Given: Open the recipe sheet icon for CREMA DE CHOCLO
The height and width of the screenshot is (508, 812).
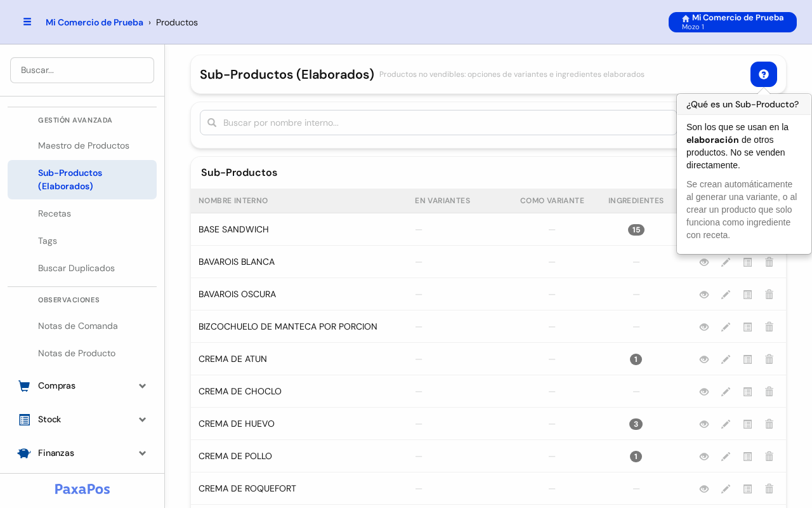Looking at the screenshot, I should coord(747,392).
